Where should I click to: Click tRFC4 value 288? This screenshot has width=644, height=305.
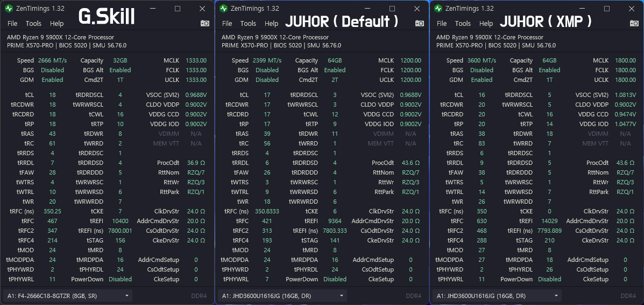[x=482, y=240]
